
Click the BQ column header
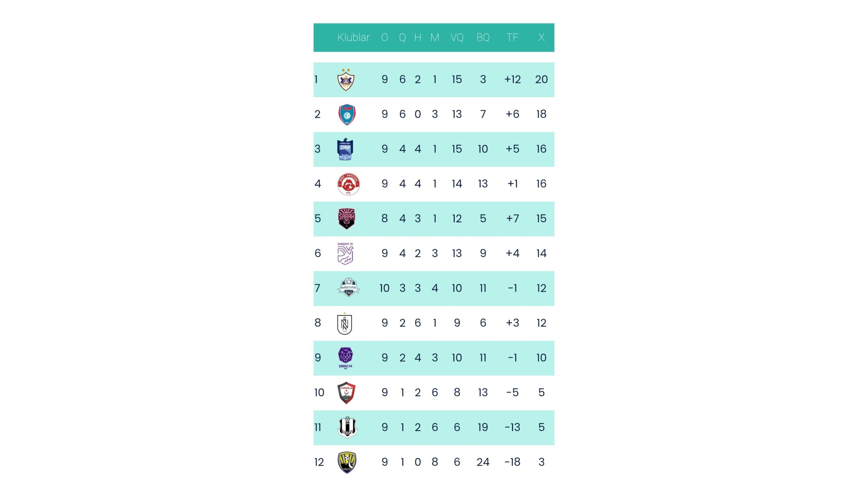click(x=483, y=38)
